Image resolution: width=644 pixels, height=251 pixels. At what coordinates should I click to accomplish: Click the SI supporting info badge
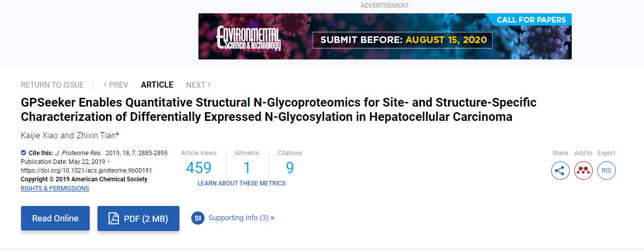pyautogui.click(x=198, y=218)
